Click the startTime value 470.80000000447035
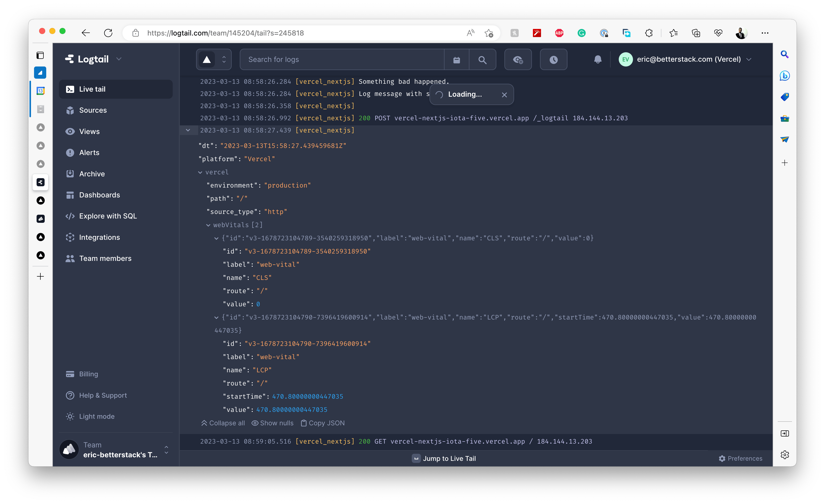 click(x=307, y=396)
